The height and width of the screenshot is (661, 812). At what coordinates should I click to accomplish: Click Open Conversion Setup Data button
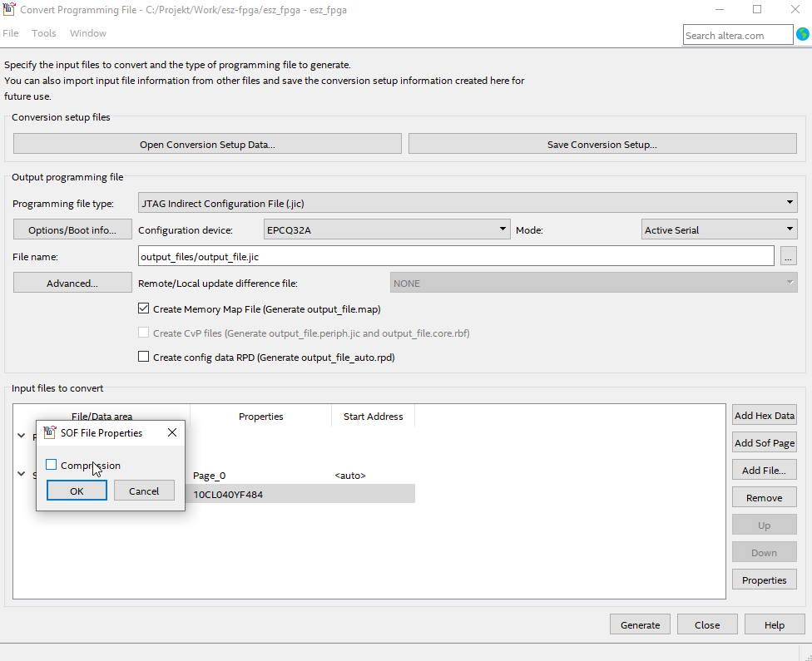pos(207,144)
